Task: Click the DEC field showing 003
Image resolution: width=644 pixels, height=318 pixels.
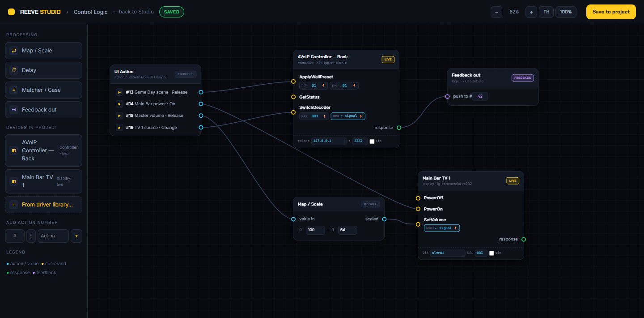Action: coord(481,253)
